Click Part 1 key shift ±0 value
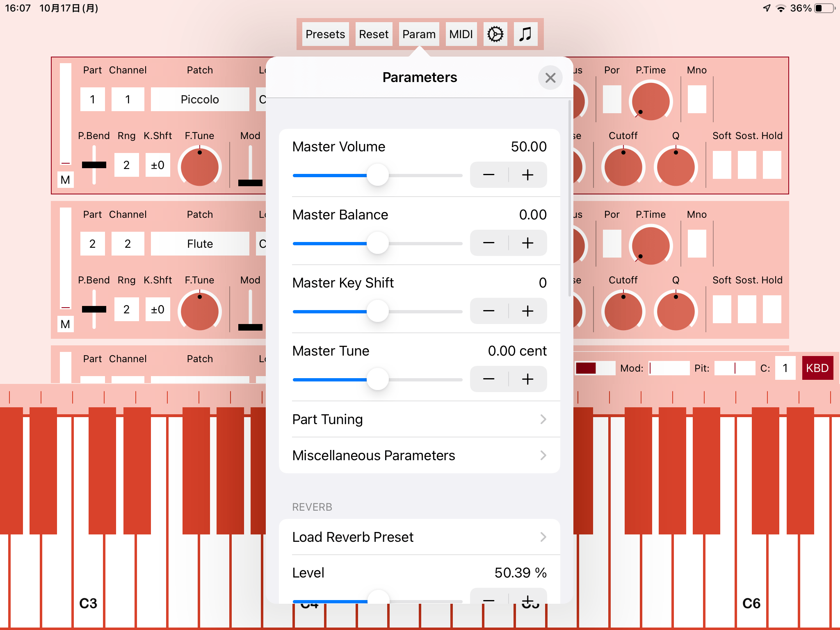Viewport: 840px width, 630px height. coord(157,165)
